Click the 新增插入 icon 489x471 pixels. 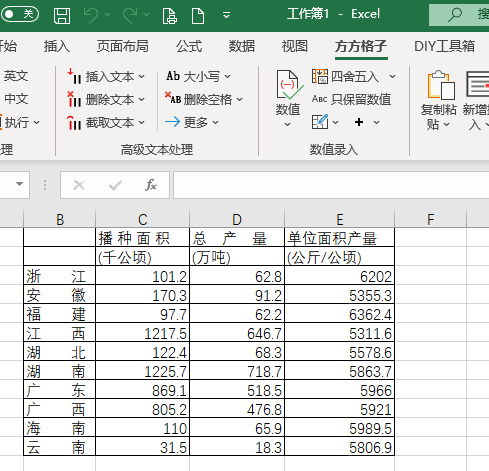[x=477, y=84]
